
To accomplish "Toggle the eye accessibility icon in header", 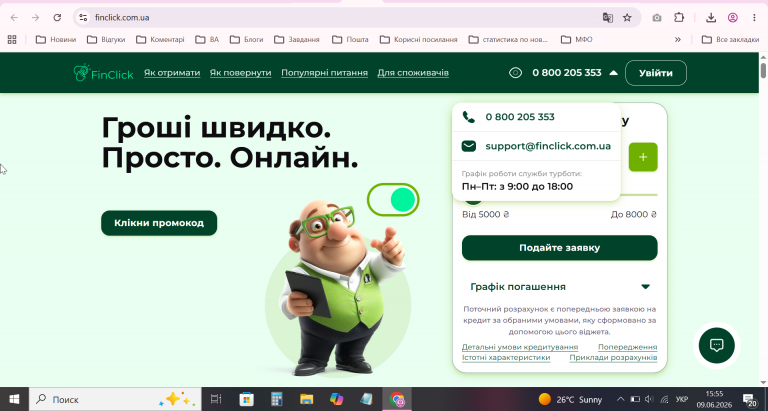I will pos(515,73).
